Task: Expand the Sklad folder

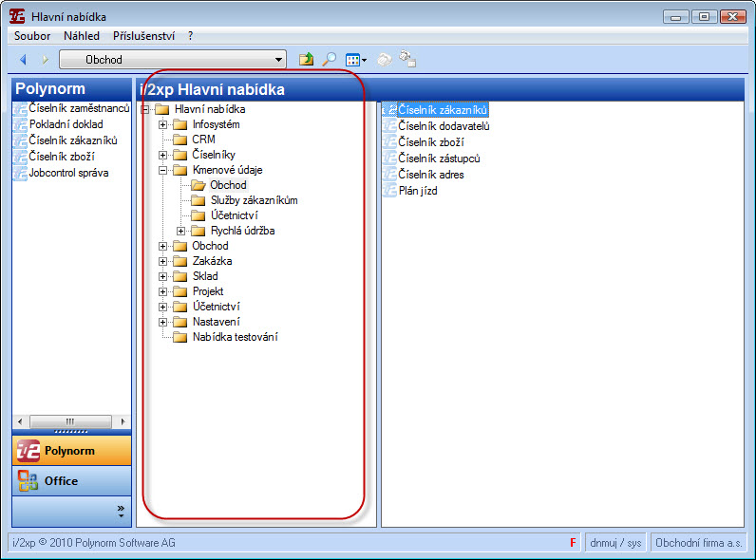Action: 163,276
